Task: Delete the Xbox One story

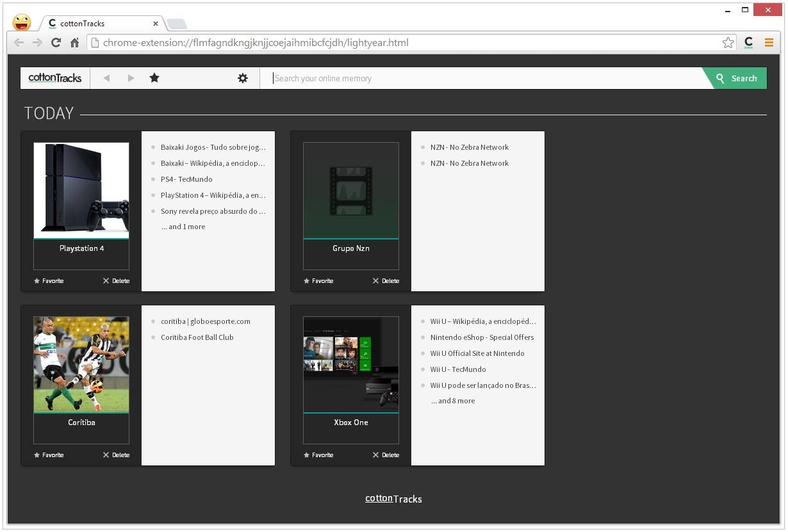Action: coord(386,455)
